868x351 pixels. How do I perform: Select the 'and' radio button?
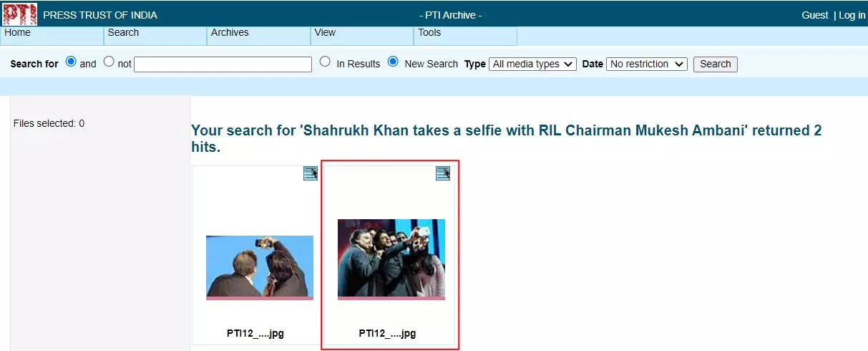pos(71,62)
